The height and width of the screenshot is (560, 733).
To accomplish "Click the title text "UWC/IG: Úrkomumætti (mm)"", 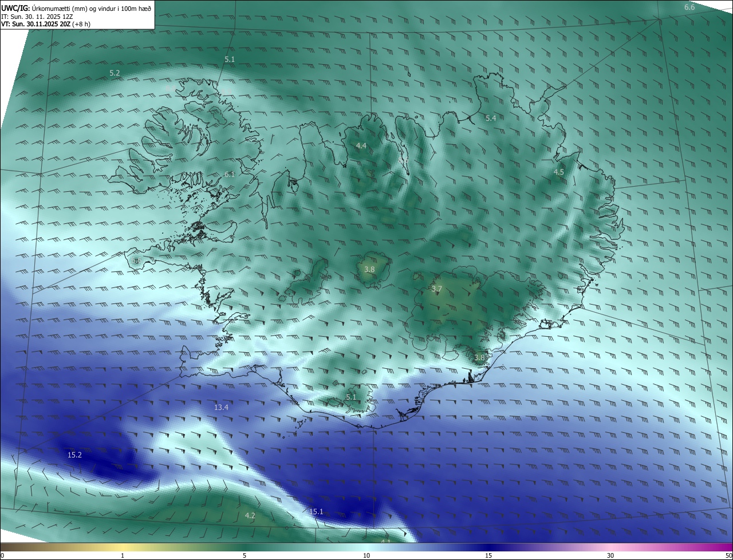I will point(43,8).
